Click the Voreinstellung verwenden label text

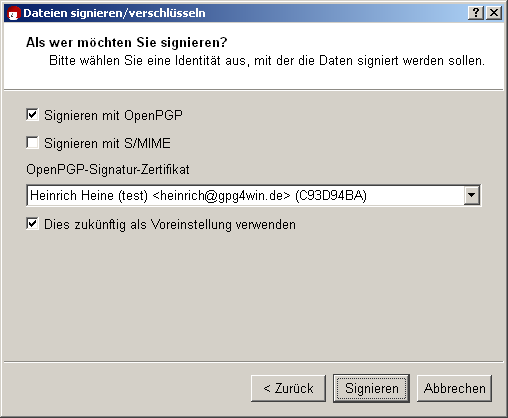223,225
